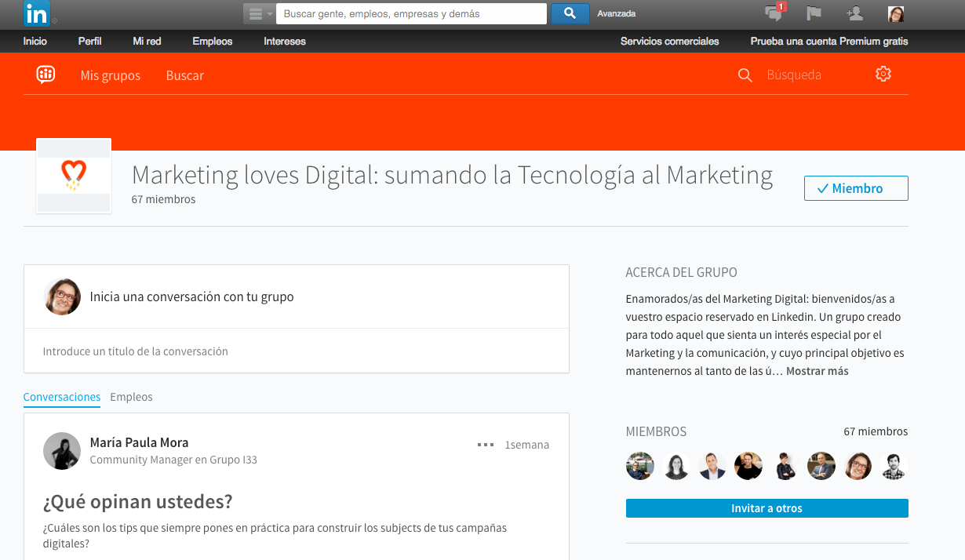Click the group logo thumbnail
The height and width of the screenshot is (560, 965).
tap(73, 176)
